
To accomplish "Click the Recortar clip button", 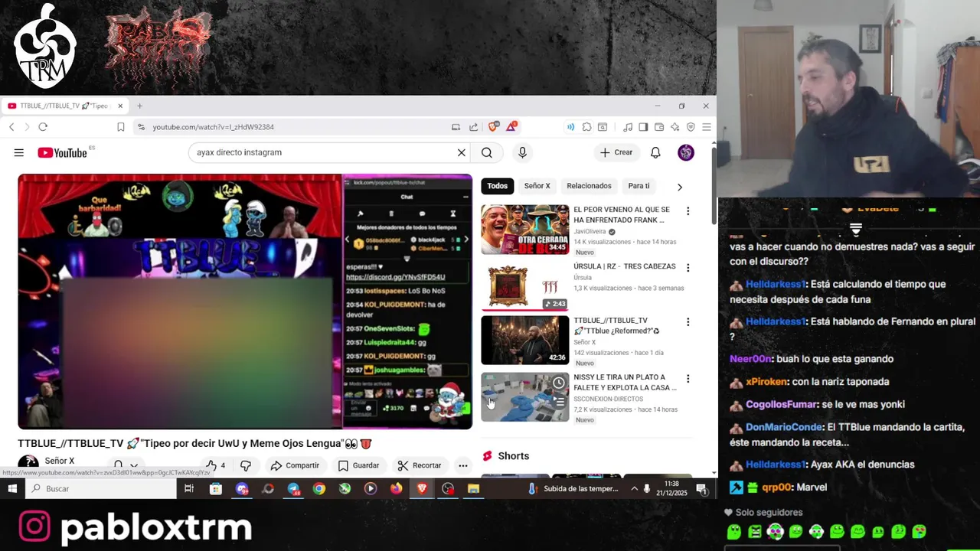I will click(420, 465).
